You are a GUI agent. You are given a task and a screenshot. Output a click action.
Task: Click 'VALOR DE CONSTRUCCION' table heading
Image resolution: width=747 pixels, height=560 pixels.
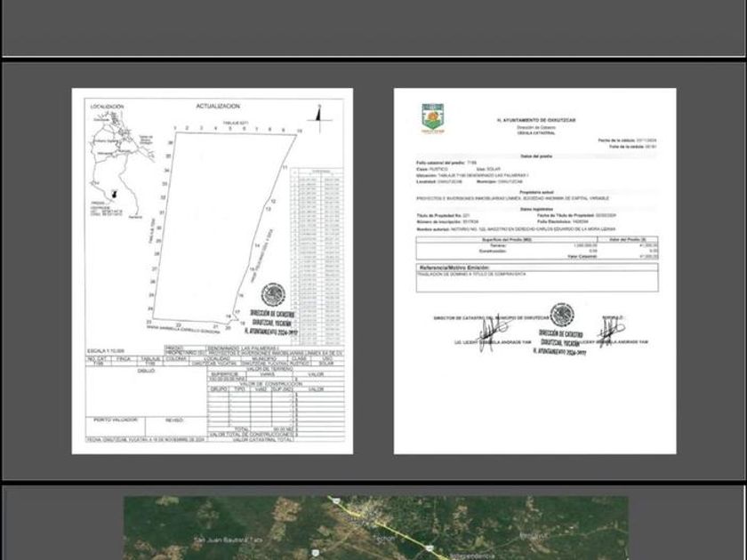270,384
